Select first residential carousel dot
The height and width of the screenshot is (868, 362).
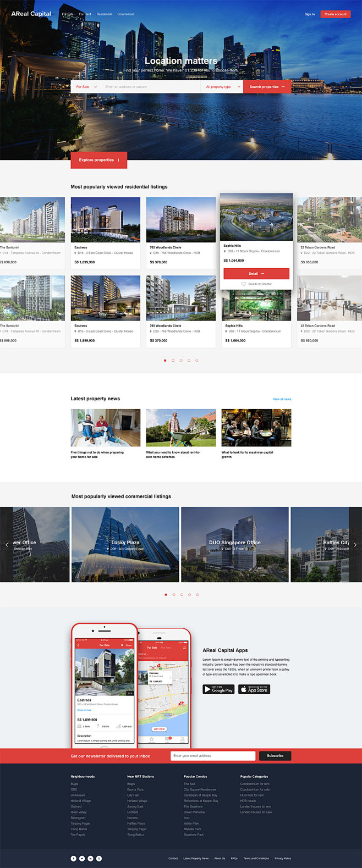[x=165, y=361]
